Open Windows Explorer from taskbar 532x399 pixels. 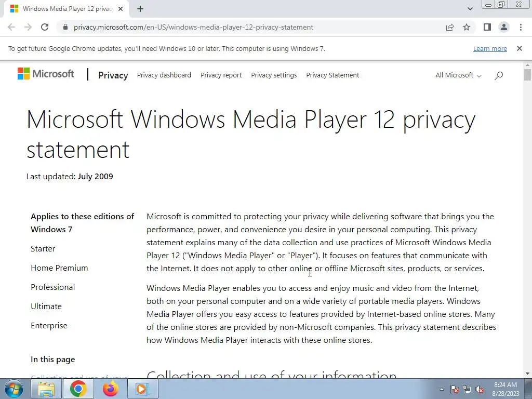[46, 389]
